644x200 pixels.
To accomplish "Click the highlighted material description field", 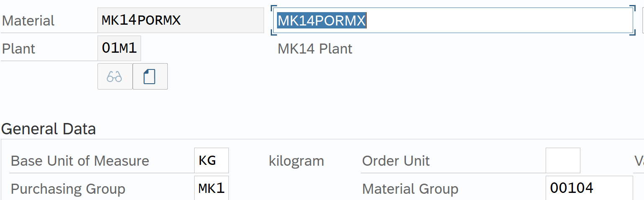I will tap(452, 21).
